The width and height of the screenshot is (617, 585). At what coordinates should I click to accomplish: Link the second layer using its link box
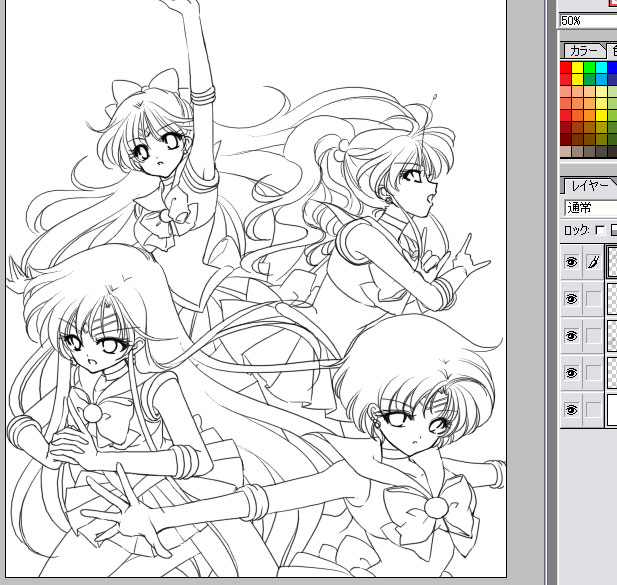pyautogui.click(x=593, y=299)
